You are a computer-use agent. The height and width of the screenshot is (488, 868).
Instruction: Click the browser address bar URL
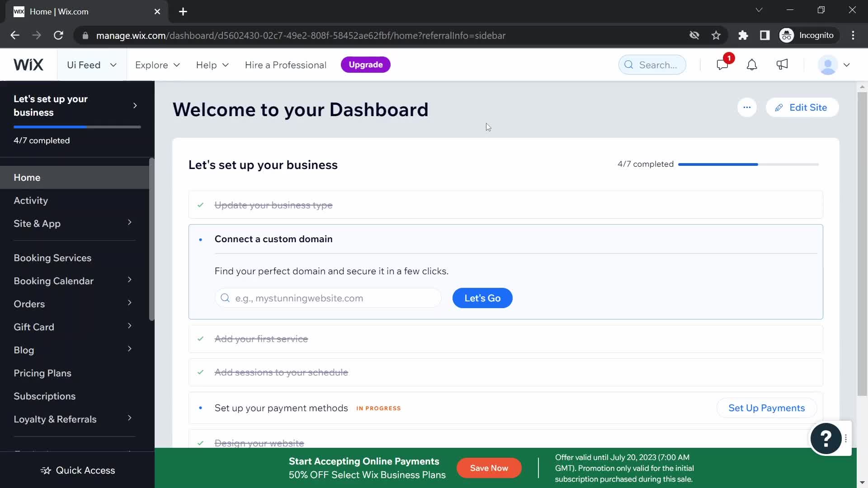tap(301, 35)
